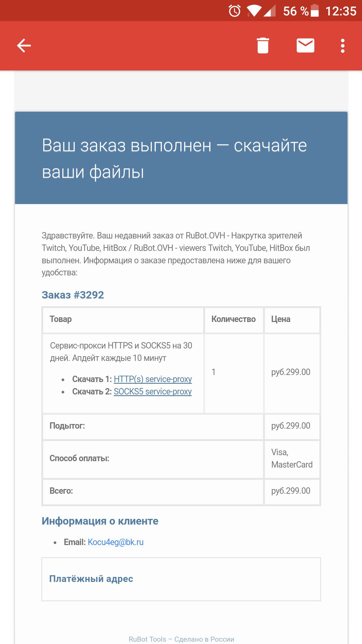Tap the Visa, MasterCard payment cell
Viewport: 362px width, 644px height.
[x=292, y=459]
